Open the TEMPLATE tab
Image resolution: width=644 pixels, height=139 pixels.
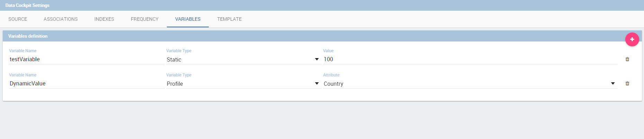coord(230,19)
